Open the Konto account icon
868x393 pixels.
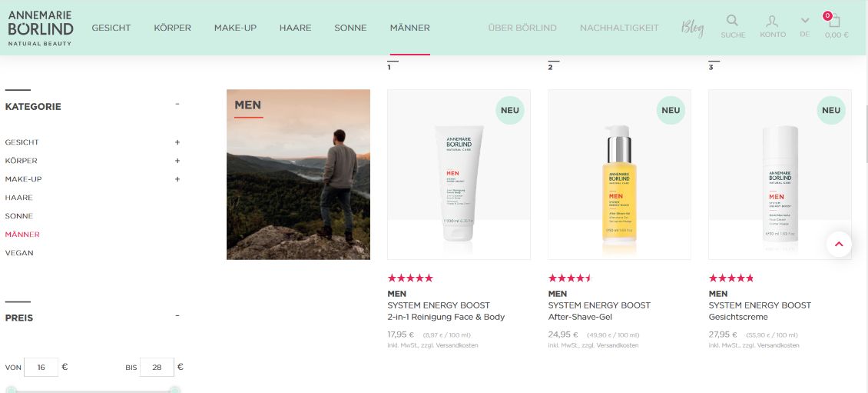pyautogui.click(x=772, y=21)
